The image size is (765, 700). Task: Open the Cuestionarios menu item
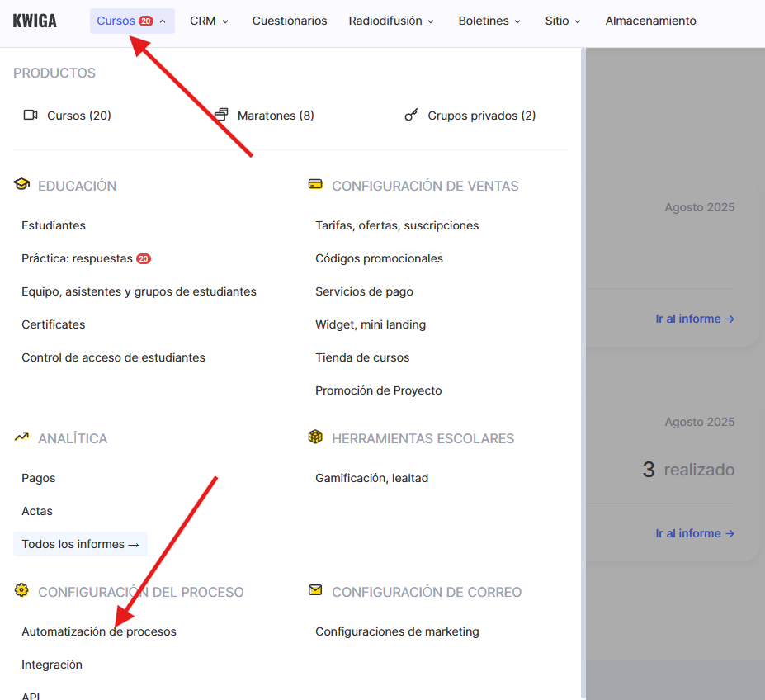click(290, 21)
